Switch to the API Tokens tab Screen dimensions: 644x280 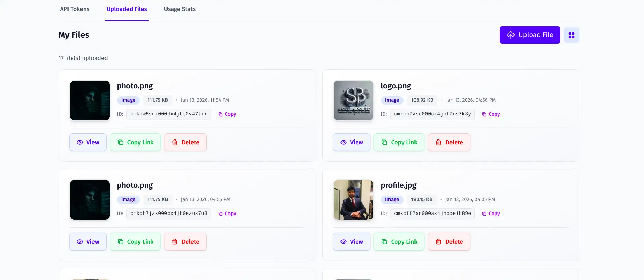pos(75,9)
